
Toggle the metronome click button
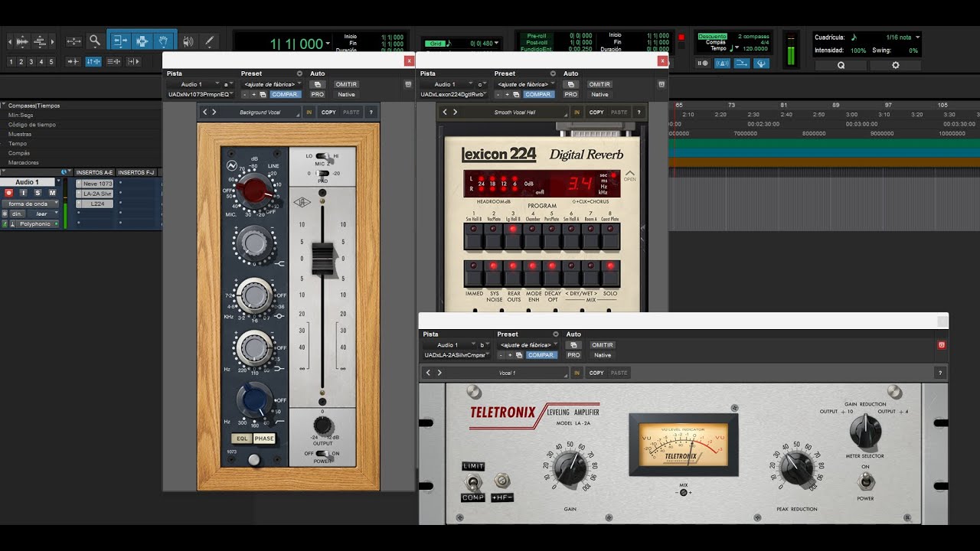click(721, 64)
